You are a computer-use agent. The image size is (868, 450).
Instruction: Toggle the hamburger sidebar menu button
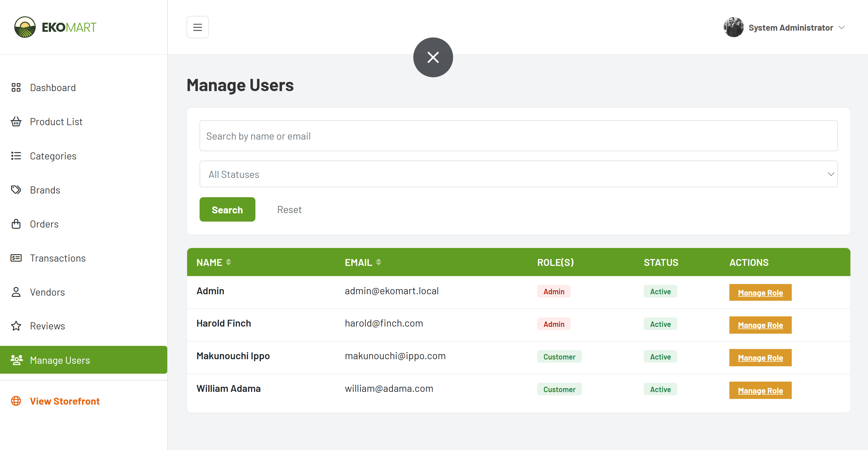click(x=198, y=27)
